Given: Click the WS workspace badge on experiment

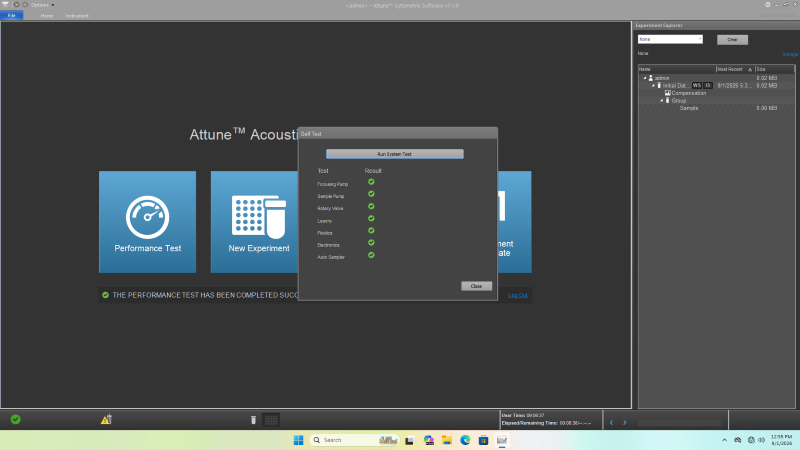Looking at the screenshot, I should coord(696,85).
